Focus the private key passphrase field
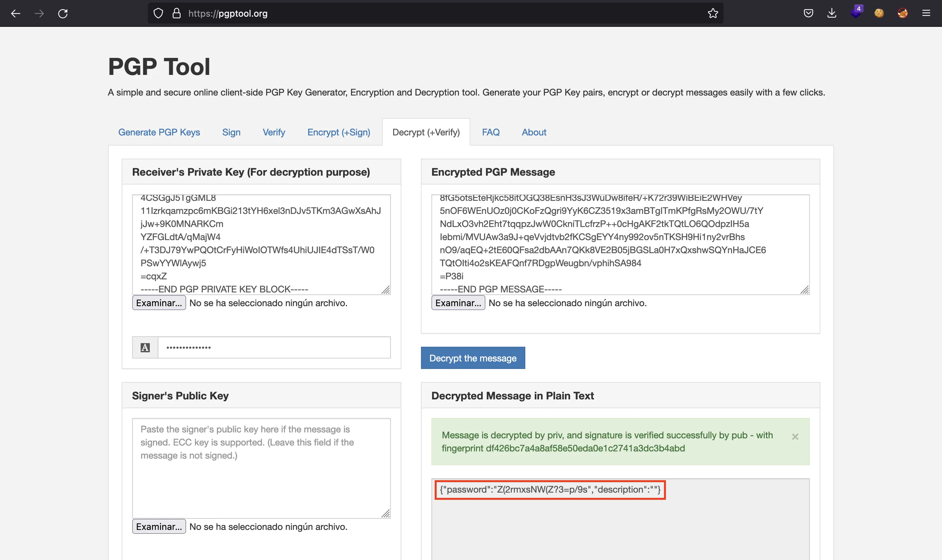Screen dimensions: 942x560 pos(274,347)
